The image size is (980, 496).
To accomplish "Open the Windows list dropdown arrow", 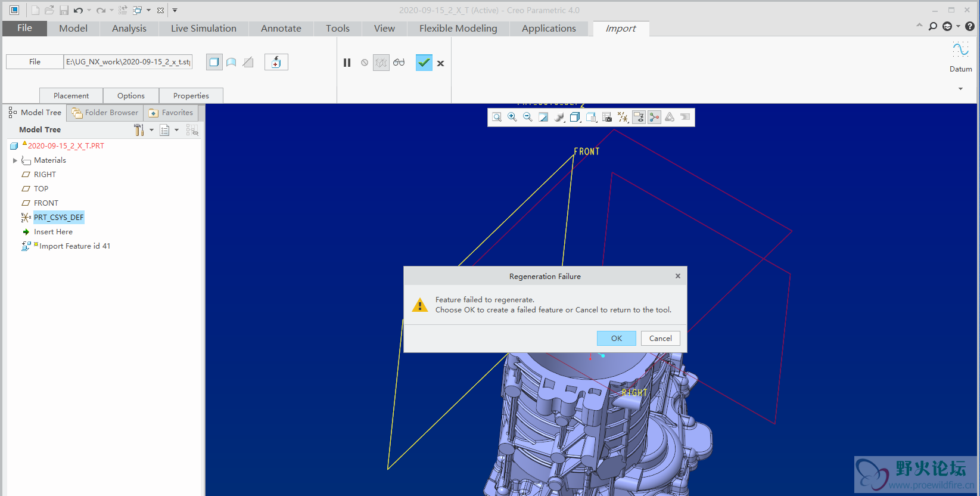I will (x=148, y=10).
